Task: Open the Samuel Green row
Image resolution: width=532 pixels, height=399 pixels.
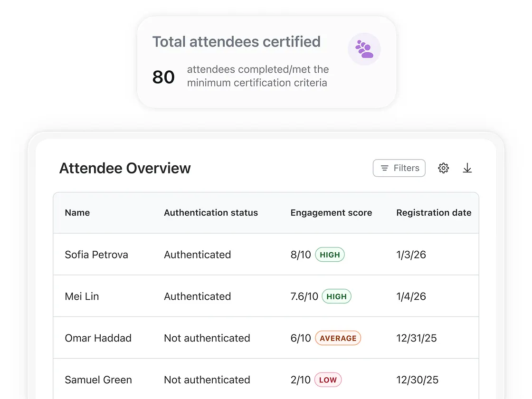Action: pyautogui.click(x=98, y=380)
